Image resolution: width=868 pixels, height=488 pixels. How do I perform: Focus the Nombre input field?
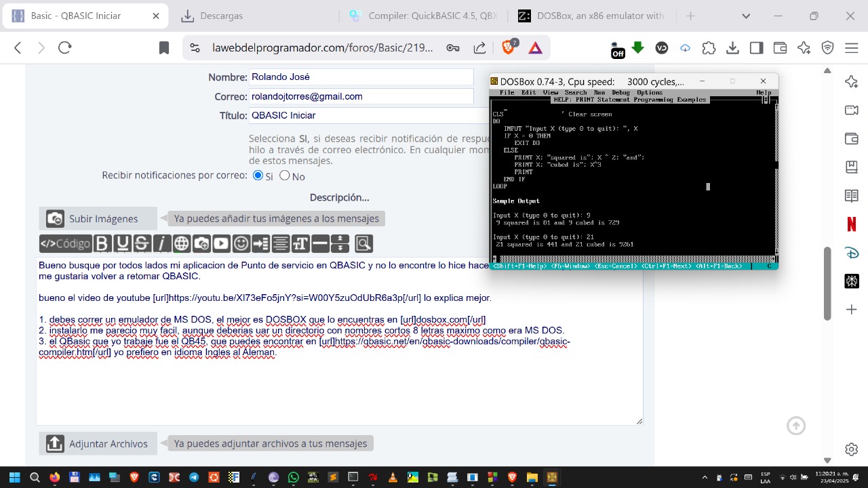(x=361, y=77)
